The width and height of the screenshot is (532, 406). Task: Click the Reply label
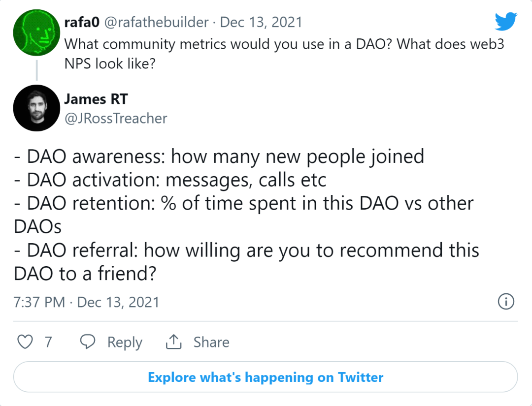[125, 342]
